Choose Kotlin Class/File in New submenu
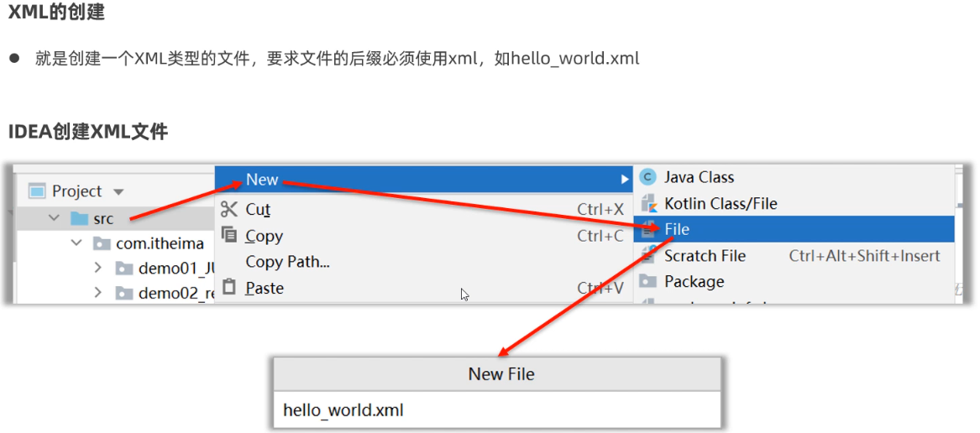 [x=794, y=204]
